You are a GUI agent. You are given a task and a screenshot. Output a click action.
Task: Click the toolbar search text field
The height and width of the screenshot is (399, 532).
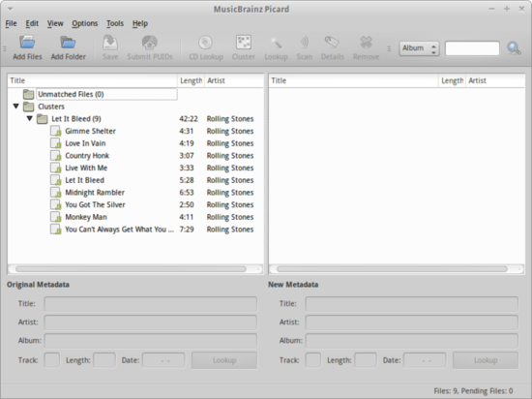[472, 48]
